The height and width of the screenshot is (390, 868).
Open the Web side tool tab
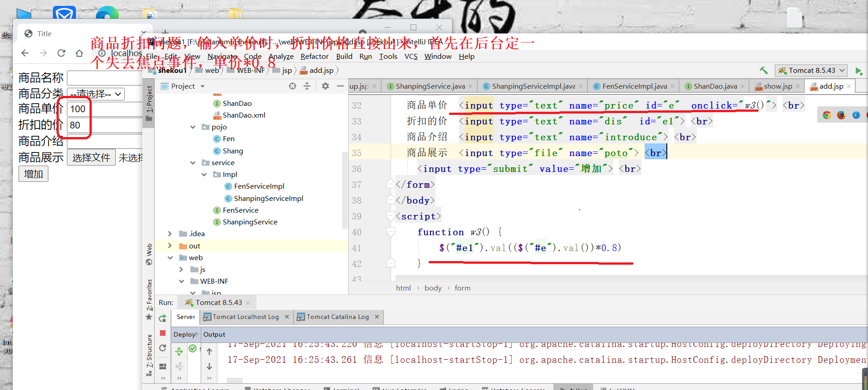[149, 255]
